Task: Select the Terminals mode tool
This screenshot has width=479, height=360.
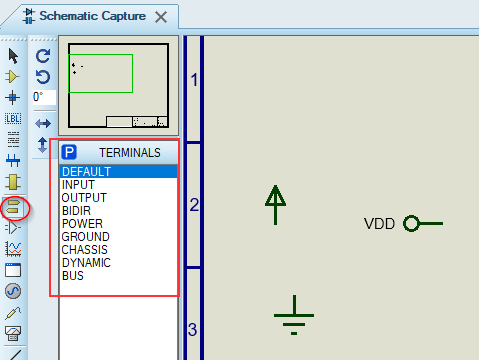Action: coord(13,207)
